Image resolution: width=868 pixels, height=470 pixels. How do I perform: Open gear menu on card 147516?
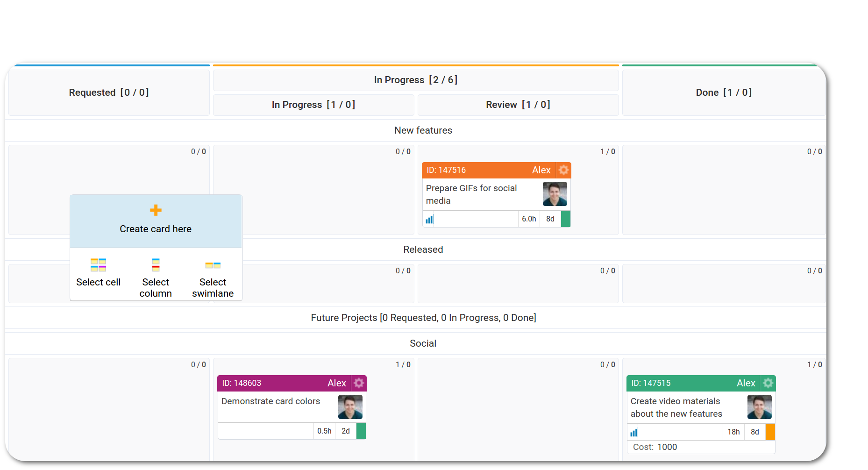564,170
